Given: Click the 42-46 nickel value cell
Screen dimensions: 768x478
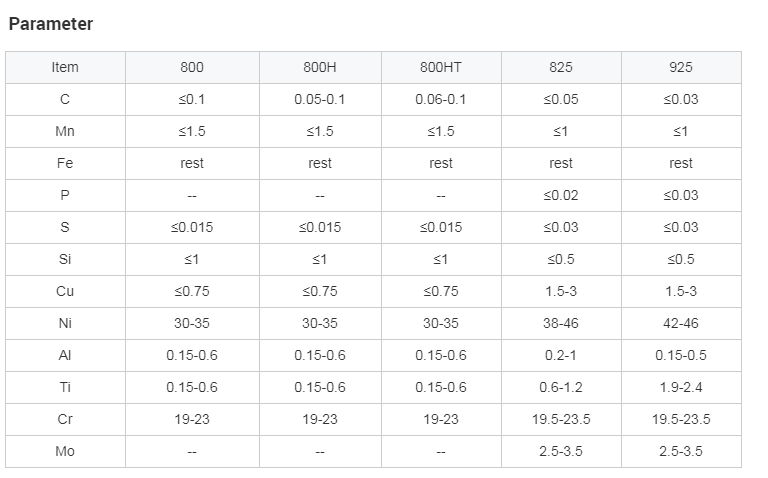Looking at the screenshot, I should (x=681, y=323).
